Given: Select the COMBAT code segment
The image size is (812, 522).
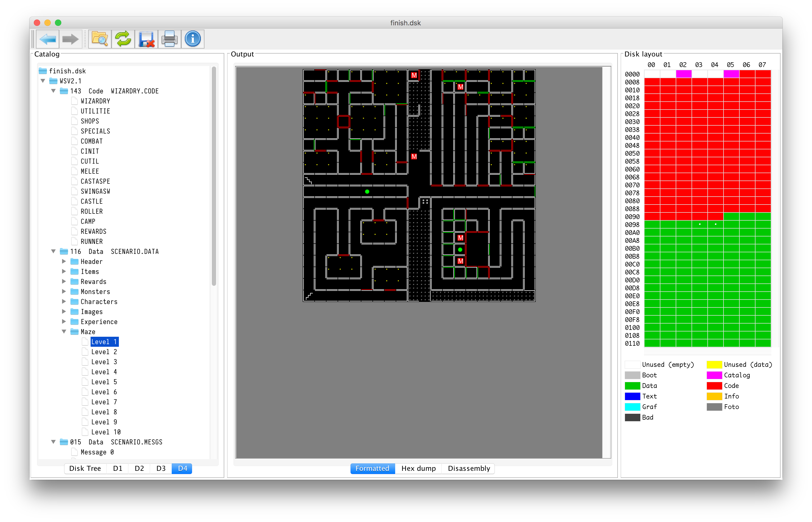Looking at the screenshot, I should (92, 141).
